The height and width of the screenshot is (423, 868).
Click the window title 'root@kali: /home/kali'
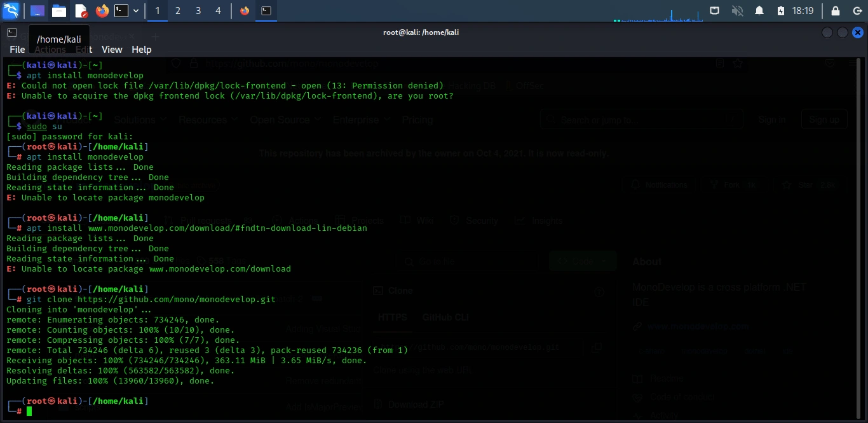pos(421,32)
